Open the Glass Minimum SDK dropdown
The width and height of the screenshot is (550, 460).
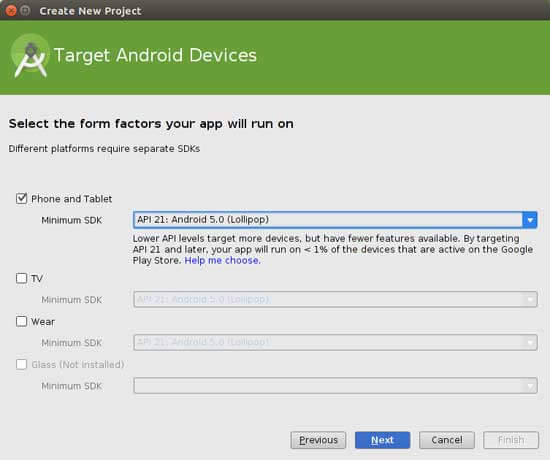(x=335, y=385)
